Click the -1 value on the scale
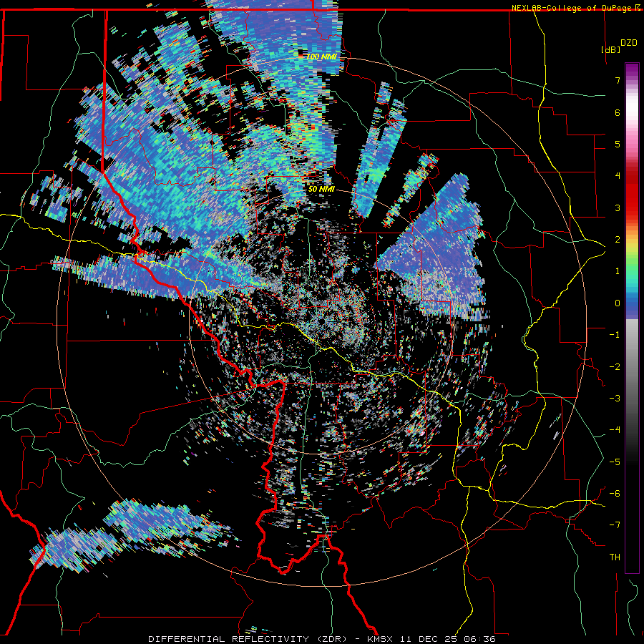 [615, 334]
